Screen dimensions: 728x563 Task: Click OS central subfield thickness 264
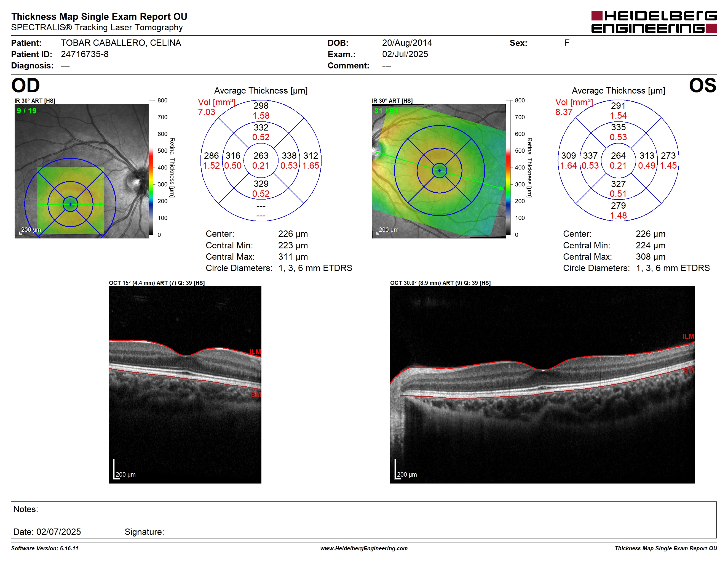(x=618, y=155)
